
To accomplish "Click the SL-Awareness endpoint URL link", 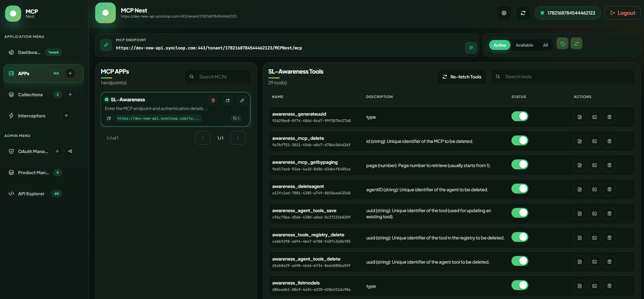I will pyautogui.click(x=158, y=118).
